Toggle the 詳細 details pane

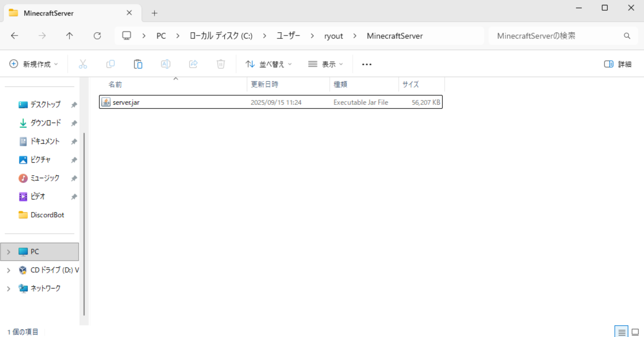click(618, 64)
